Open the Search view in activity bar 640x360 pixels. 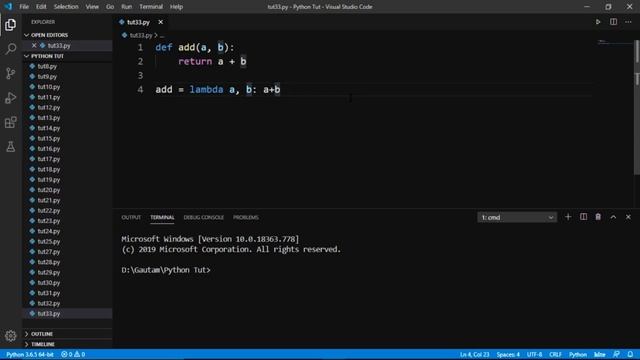[11, 49]
